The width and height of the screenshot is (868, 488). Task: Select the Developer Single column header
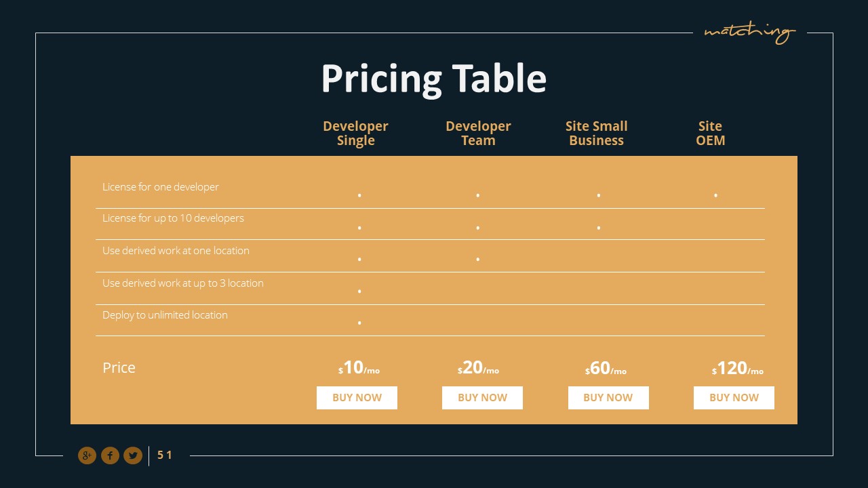355,134
